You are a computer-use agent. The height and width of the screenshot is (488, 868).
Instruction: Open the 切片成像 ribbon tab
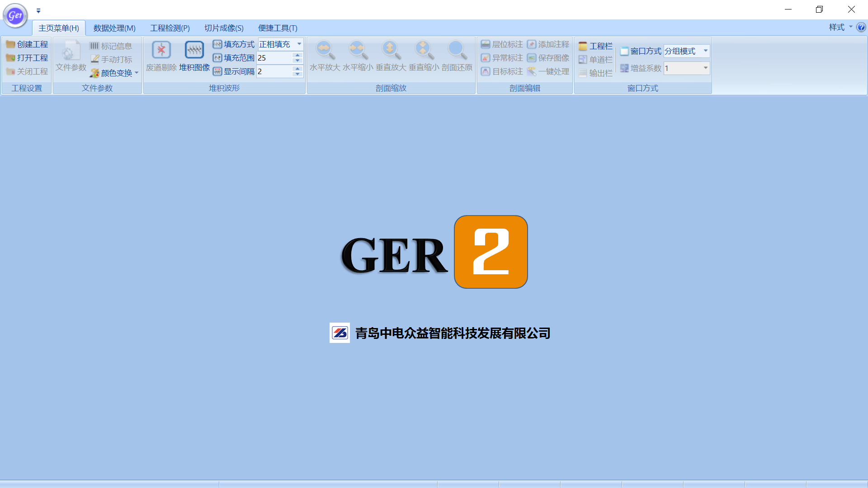tap(223, 28)
